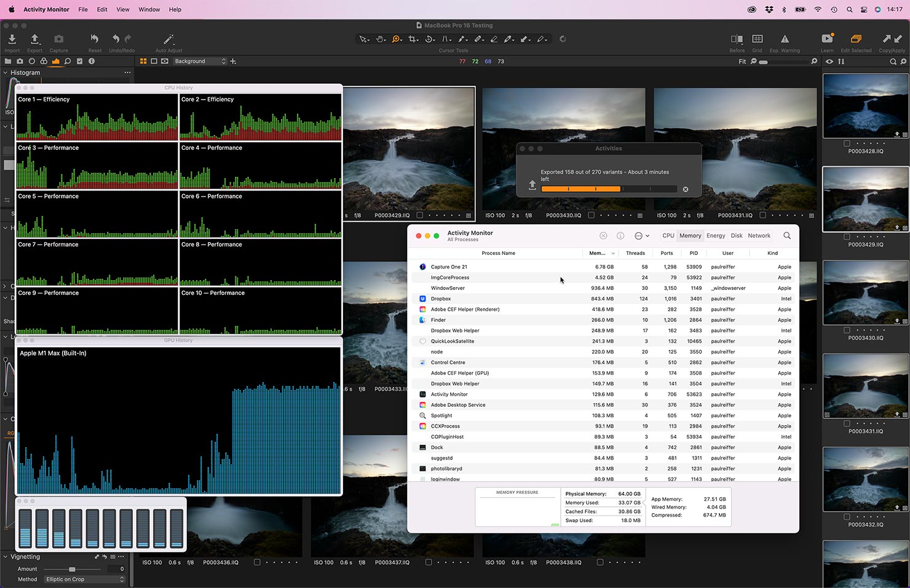Select the Pointer cursor tool
This screenshot has width=910, height=588.
pos(364,39)
